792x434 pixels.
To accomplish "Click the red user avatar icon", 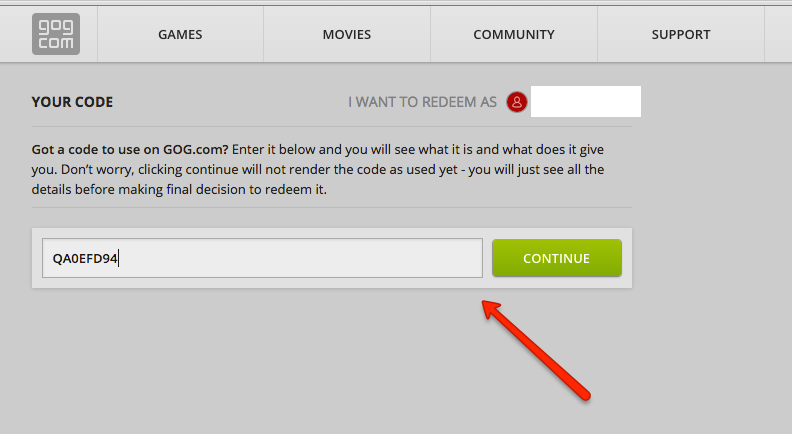I will tap(517, 102).
